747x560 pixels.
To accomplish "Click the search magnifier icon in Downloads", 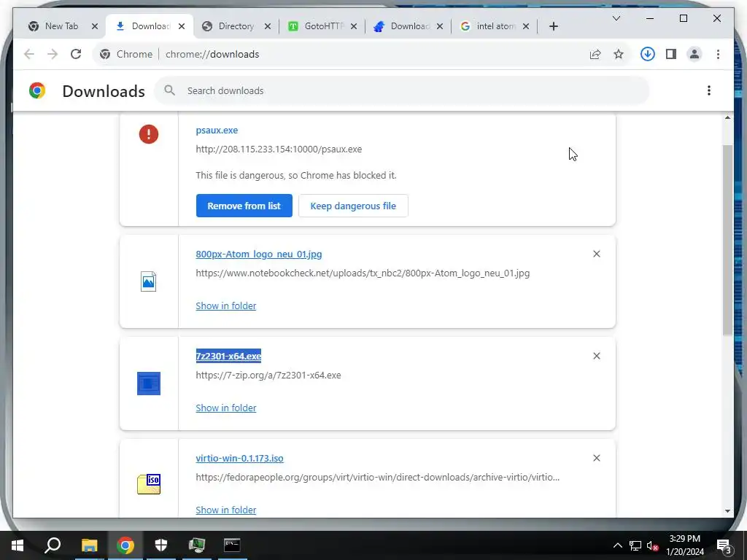I will (x=169, y=90).
